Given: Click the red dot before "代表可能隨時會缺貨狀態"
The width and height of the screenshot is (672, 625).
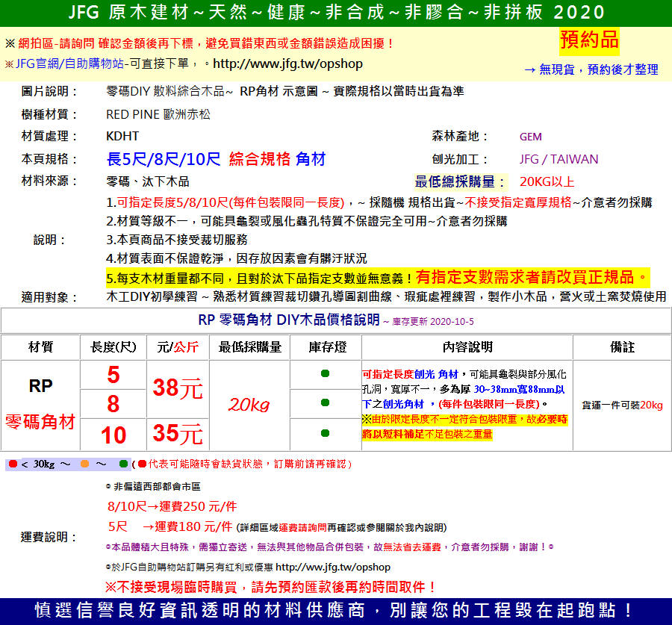Looking at the screenshot, I should (x=143, y=464).
